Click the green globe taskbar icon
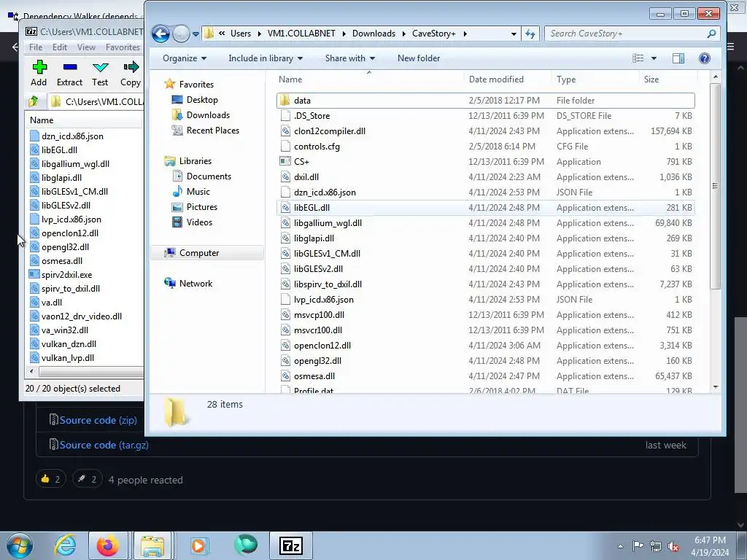The image size is (747, 560). pos(246,545)
